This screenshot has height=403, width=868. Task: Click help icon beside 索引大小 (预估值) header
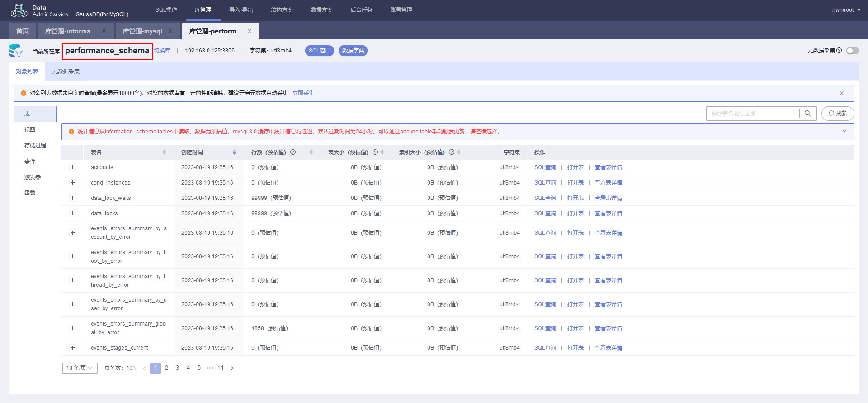[x=452, y=152]
